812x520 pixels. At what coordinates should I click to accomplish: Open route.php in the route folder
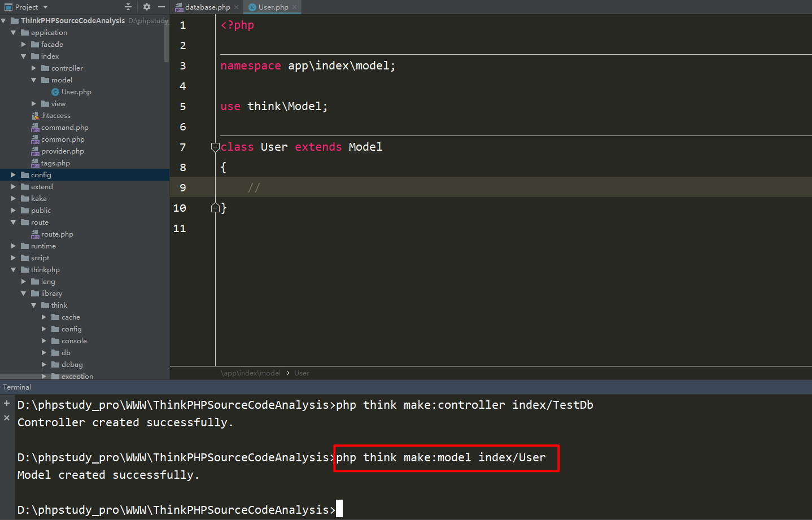click(x=57, y=234)
